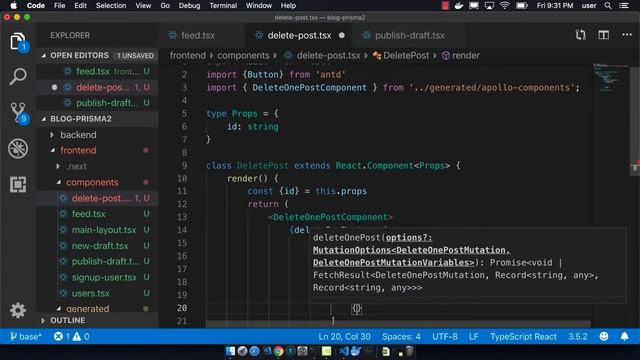Change indentation via Spaces: 4

point(401,336)
